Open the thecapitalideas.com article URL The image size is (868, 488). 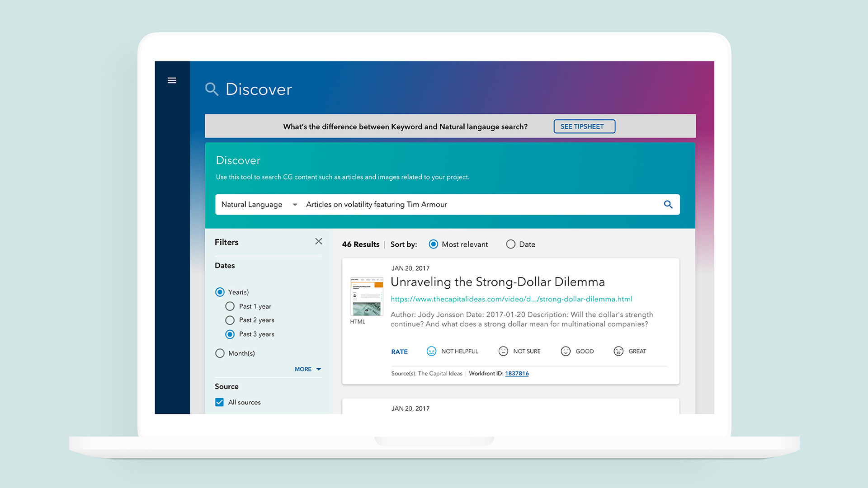[x=511, y=299]
